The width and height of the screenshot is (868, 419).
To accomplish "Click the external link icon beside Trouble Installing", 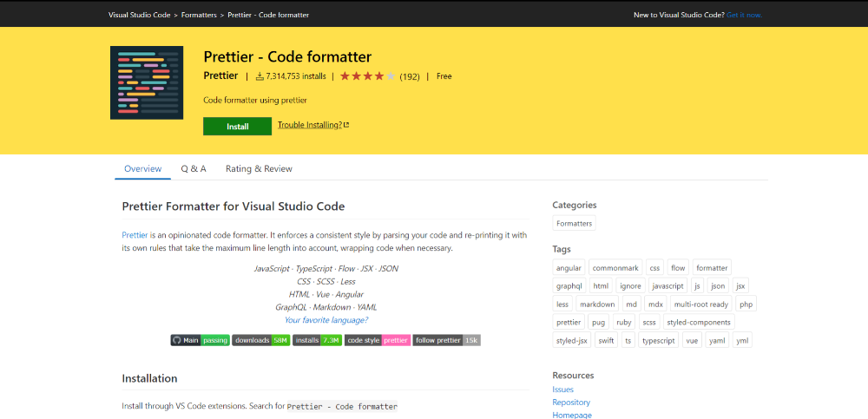I will tap(346, 125).
